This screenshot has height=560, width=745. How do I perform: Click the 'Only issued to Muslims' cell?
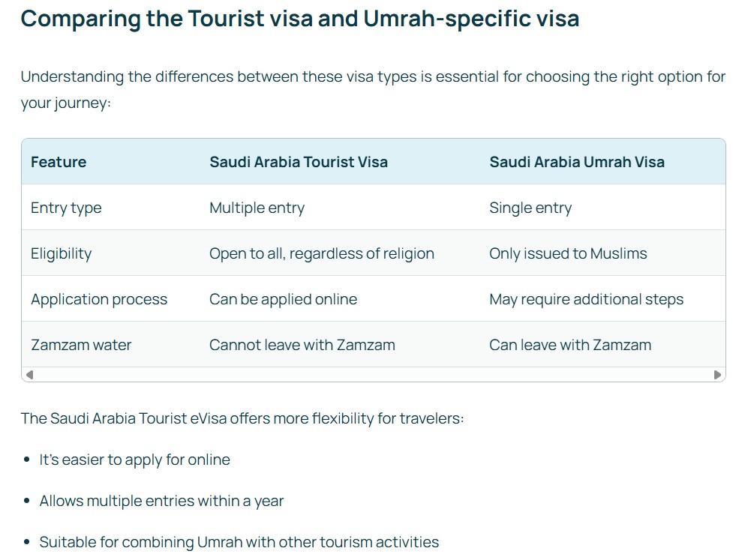click(x=567, y=253)
